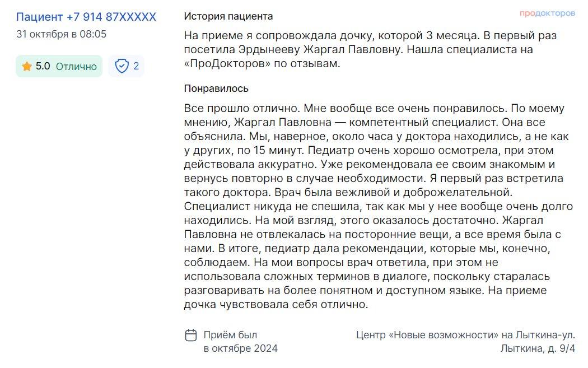This screenshot has width=588, height=368.
Task: Click the История пациента heading
Action: (228, 16)
